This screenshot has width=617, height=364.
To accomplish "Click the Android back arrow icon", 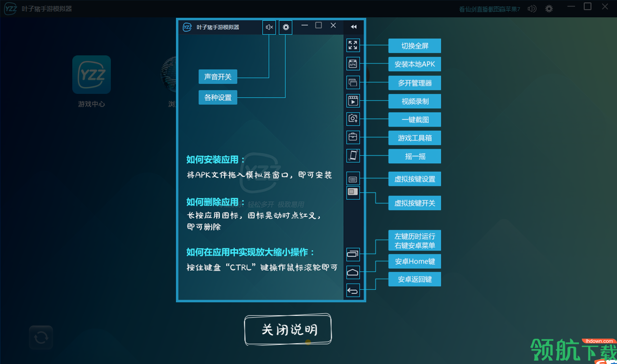I will [x=353, y=290].
